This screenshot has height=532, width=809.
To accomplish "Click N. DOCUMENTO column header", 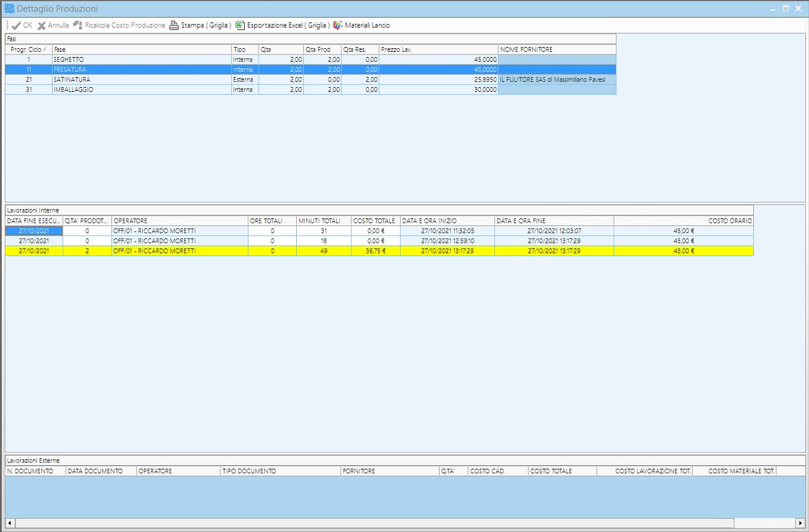I will click(35, 471).
